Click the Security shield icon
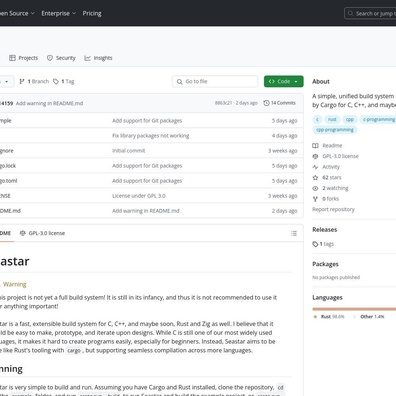Image resolution: width=396 pixels, height=396 pixels. pyautogui.click(x=50, y=58)
